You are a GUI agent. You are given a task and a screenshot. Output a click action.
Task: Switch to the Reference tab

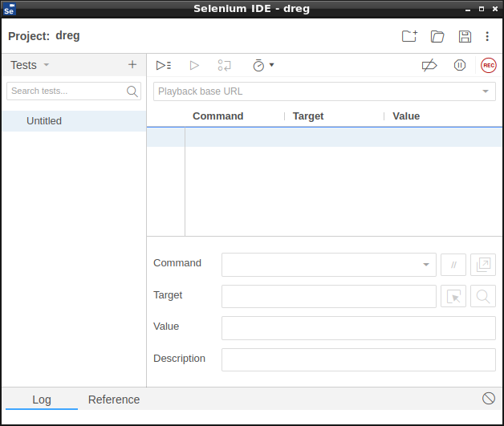tap(114, 400)
